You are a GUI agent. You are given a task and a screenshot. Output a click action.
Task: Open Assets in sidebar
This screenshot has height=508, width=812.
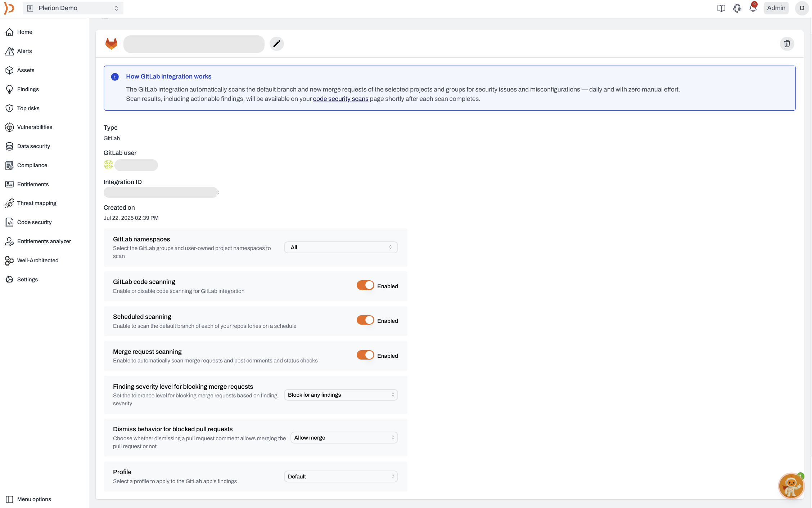[26, 70]
